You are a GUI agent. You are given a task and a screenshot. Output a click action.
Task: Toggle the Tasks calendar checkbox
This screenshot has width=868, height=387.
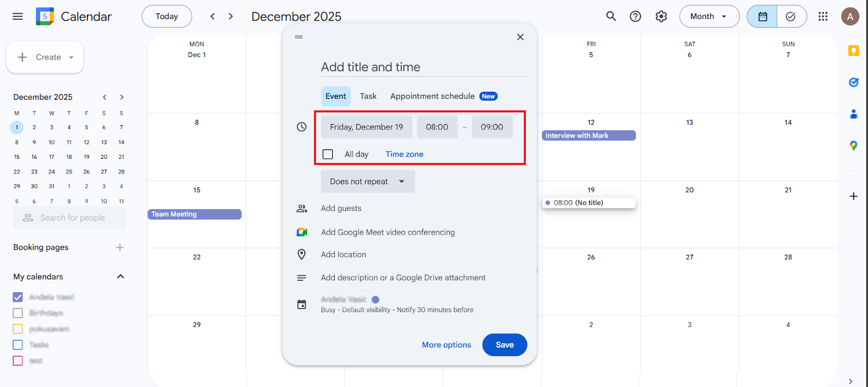coord(18,345)
